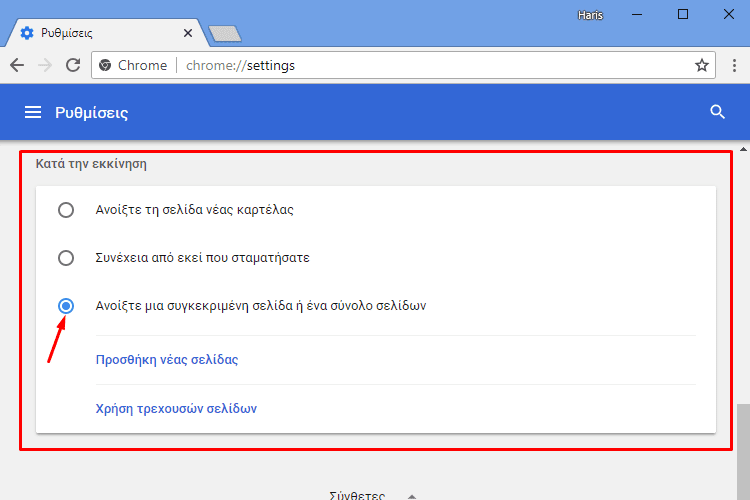Click the scrollbar up arrow
Screen dimensions: 750x500
743,149
